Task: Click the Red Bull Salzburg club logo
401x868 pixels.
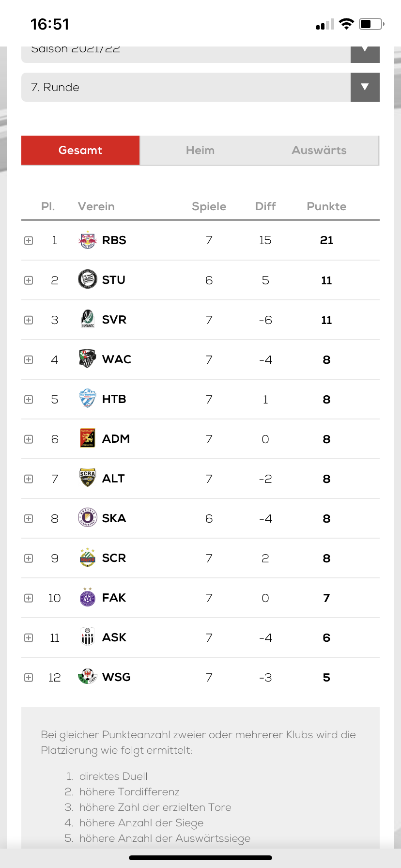Action: 88,240
